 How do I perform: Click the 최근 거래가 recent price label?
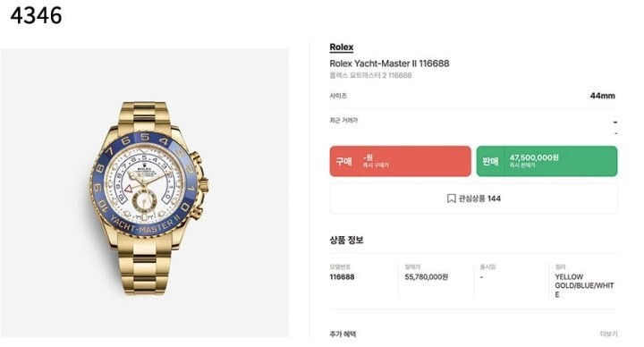(343, 121)
